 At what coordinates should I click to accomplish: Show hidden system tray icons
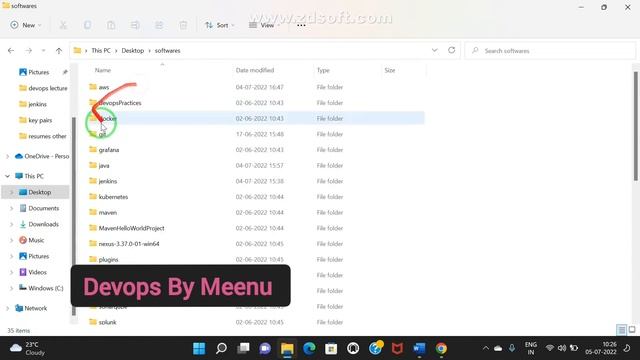tap(486, 348)
